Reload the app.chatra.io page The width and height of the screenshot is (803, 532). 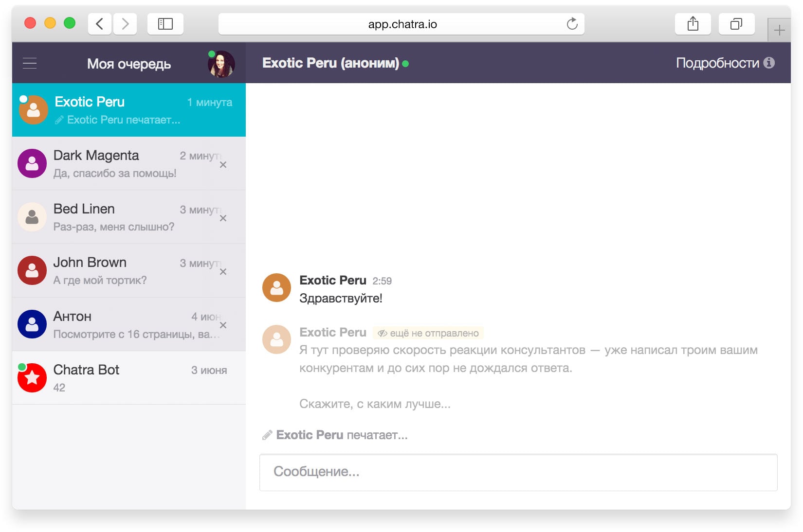point(572,24)
